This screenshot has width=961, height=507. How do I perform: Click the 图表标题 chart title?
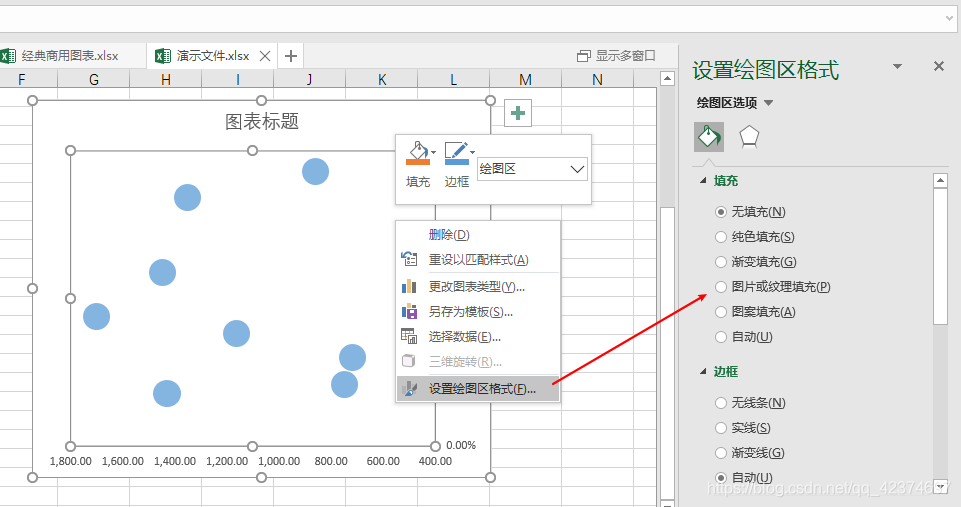(262, 121)
